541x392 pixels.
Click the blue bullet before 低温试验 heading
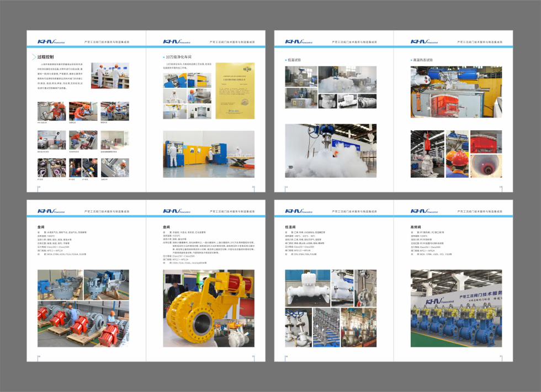(286, 60)
